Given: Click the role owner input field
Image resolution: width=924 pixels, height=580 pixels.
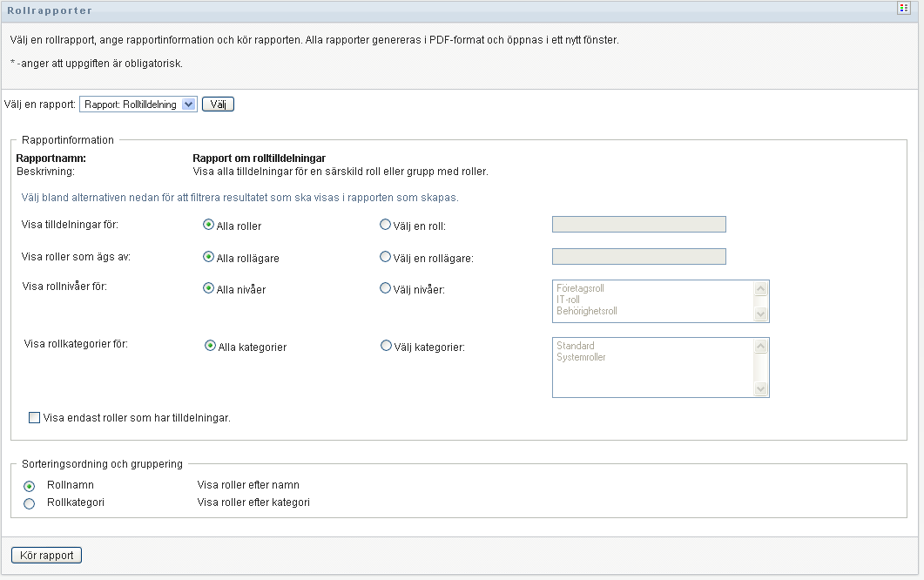Looking at the screenshot, I should [x=638, y=256].
